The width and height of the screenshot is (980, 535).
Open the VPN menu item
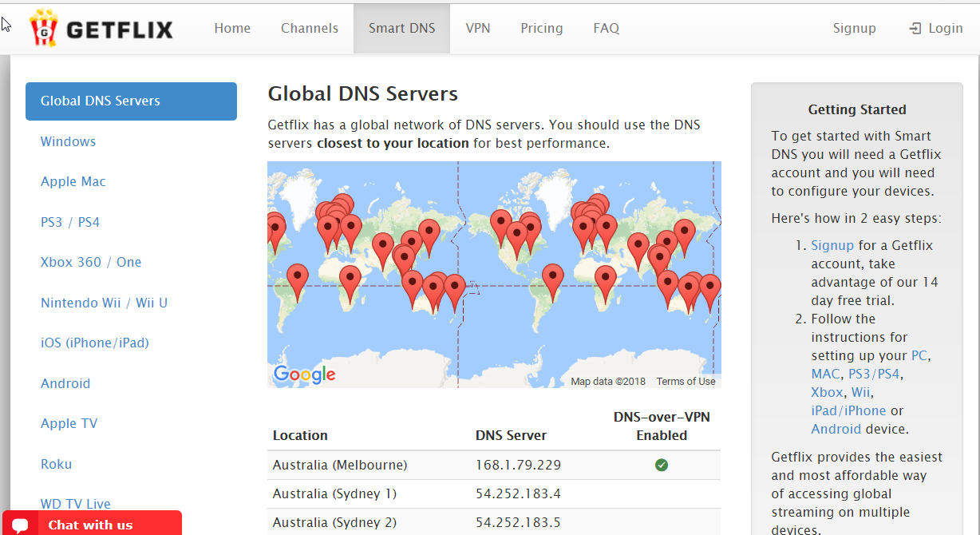[x=478, y=28]
